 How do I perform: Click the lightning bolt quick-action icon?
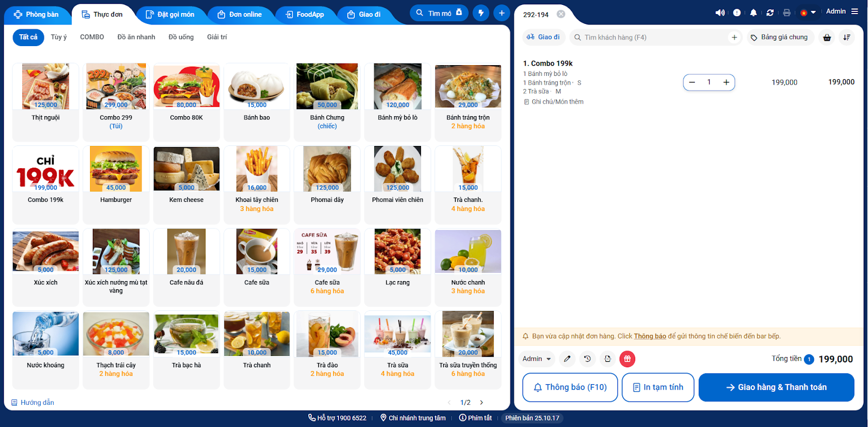coord(481,13)
